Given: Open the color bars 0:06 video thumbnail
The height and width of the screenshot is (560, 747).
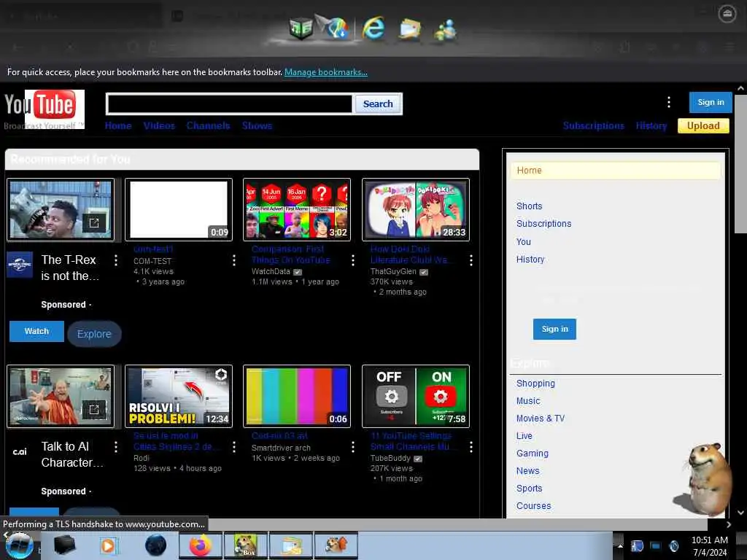Looking at the screenshot, I should coord(297,396).
